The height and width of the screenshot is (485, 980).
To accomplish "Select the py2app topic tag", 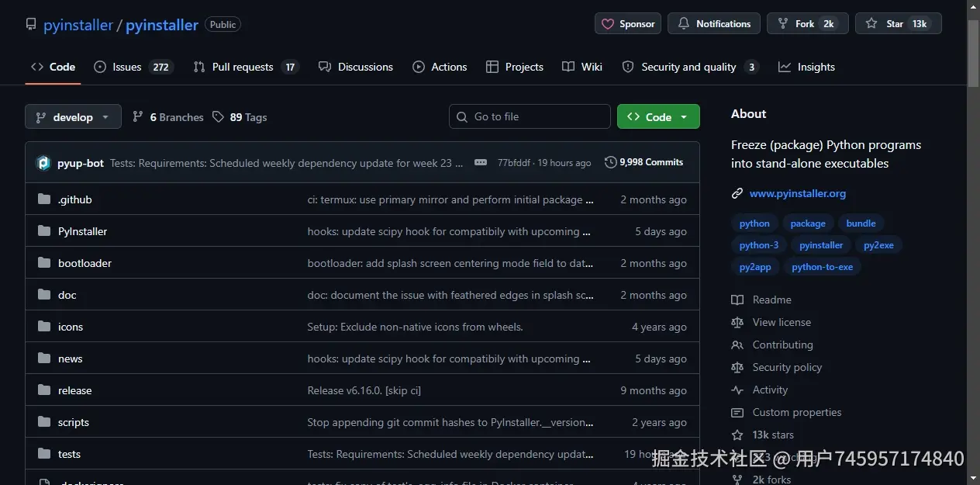I will [755, 267].
